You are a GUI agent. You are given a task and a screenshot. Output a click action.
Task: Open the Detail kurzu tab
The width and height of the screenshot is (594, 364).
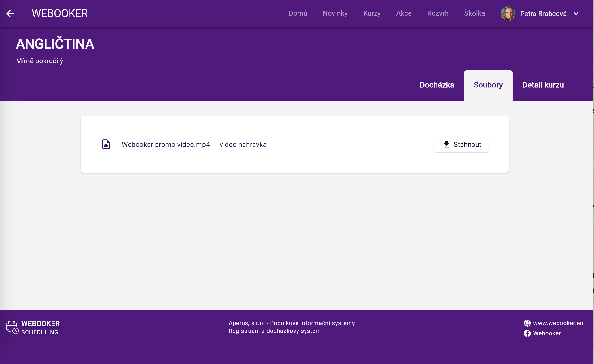point(543,85)
